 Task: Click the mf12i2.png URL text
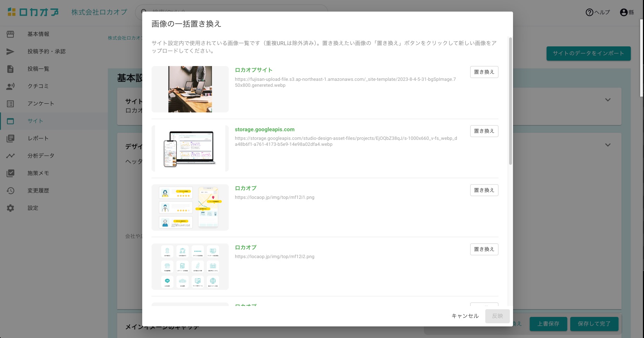click(x=275, y=256)
